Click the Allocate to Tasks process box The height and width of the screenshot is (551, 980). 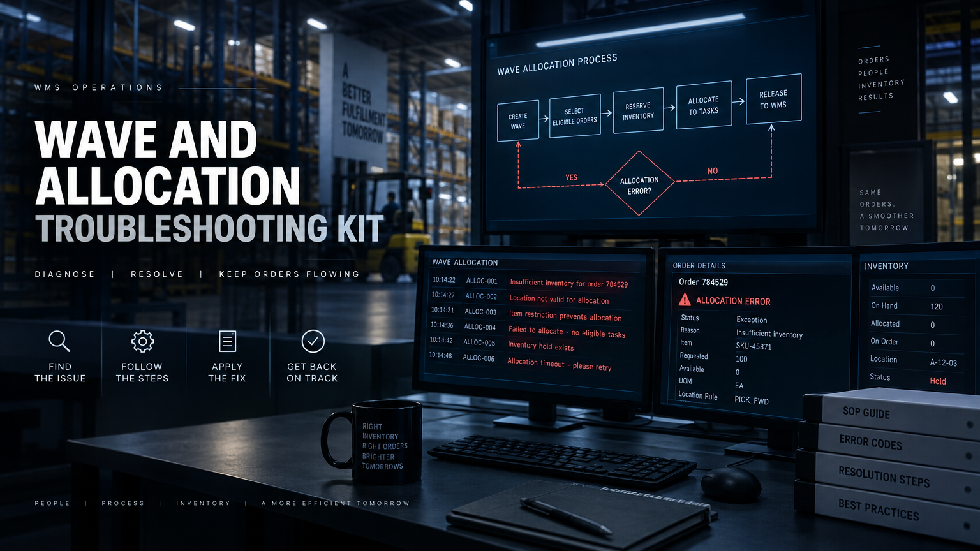pos(704,105)
